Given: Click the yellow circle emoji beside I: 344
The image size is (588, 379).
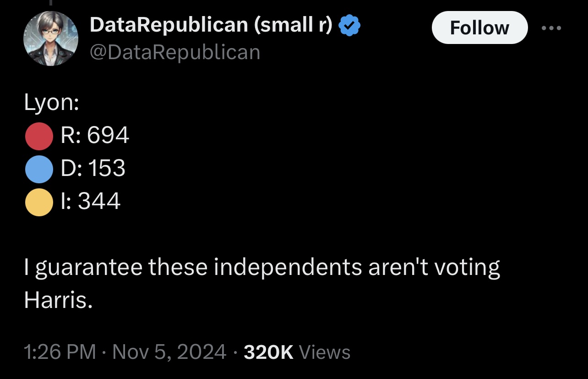Looking at the screenshot, I should point(39,202).
